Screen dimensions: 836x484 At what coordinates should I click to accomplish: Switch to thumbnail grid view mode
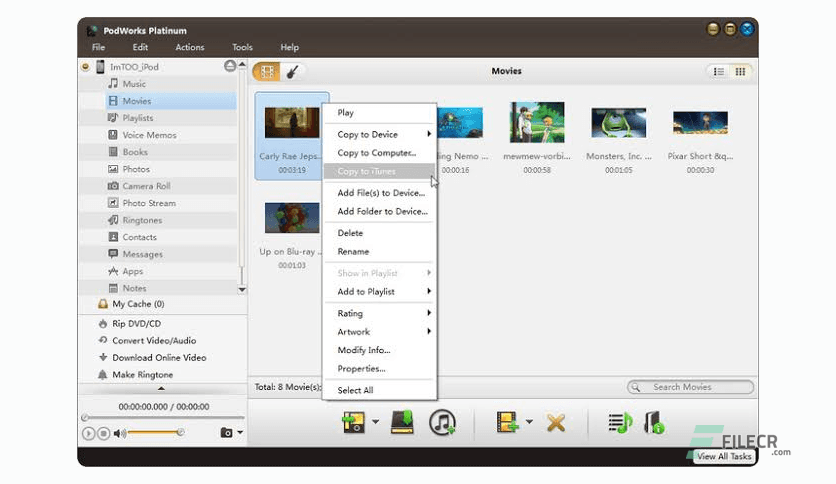click(740, 71)
